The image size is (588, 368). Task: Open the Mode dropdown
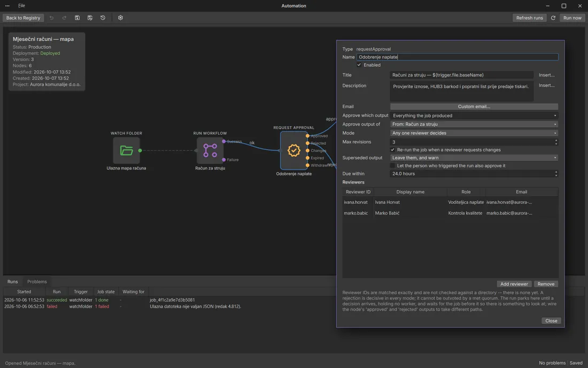pyautogui.click(x=474, y=133)
